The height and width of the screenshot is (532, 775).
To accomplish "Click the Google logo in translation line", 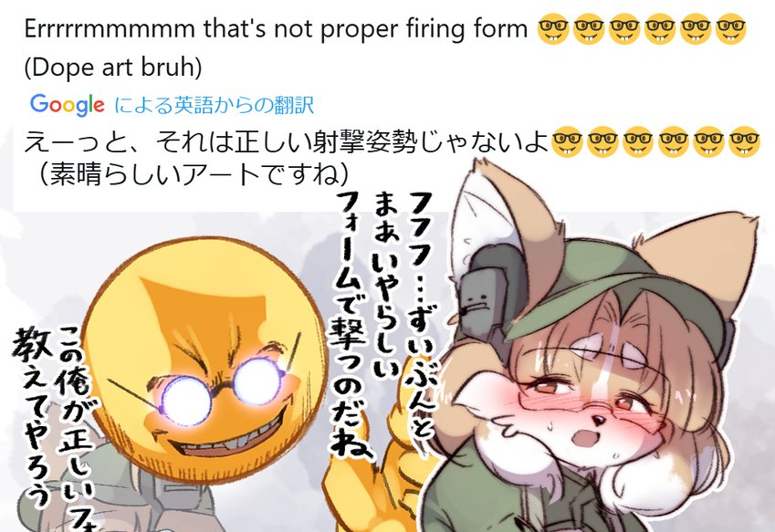I will [x=68, y=105].
